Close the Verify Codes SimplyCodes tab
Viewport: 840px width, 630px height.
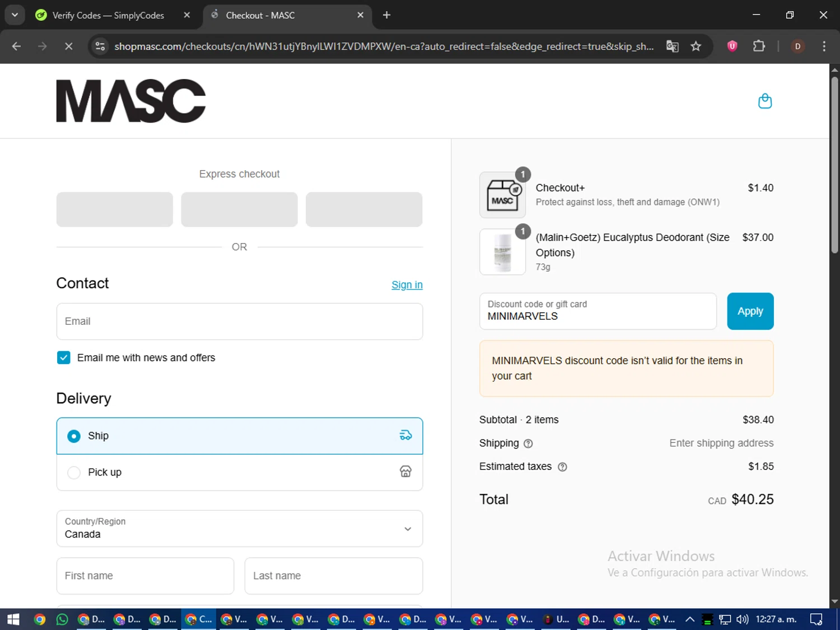(x=187, y=15)
